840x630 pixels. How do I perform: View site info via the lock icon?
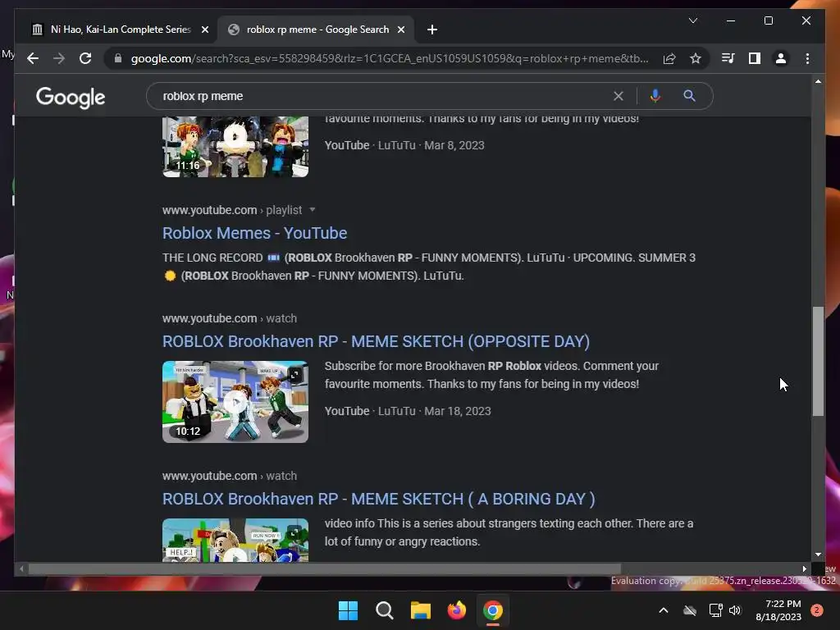point(118,58)
